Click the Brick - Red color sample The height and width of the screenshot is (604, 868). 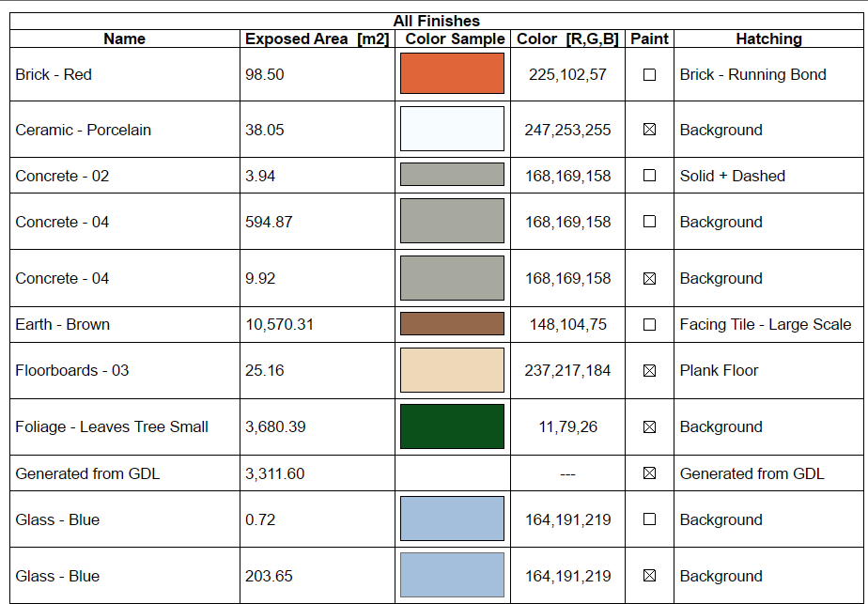(452, 74)
